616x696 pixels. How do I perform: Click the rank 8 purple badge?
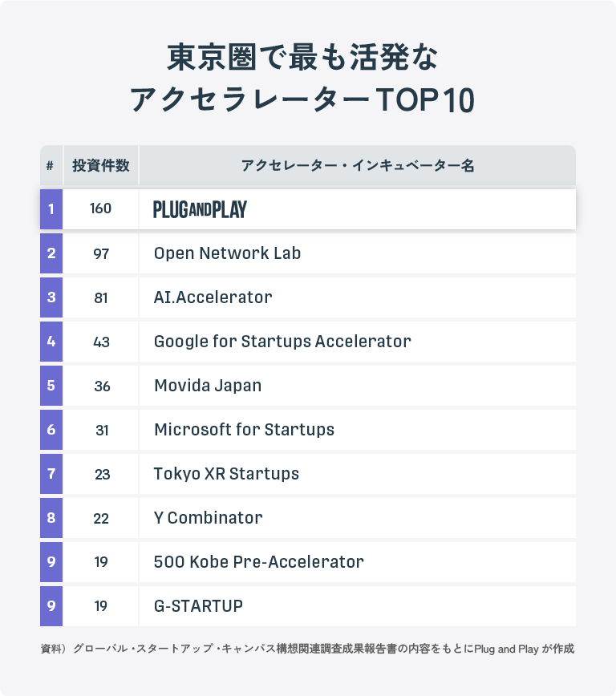click(x=51, y=518)
